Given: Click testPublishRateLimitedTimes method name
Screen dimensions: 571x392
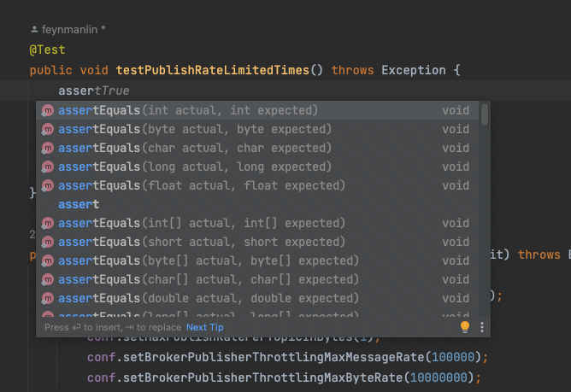Looking at the screenshot, I should 212,70.
